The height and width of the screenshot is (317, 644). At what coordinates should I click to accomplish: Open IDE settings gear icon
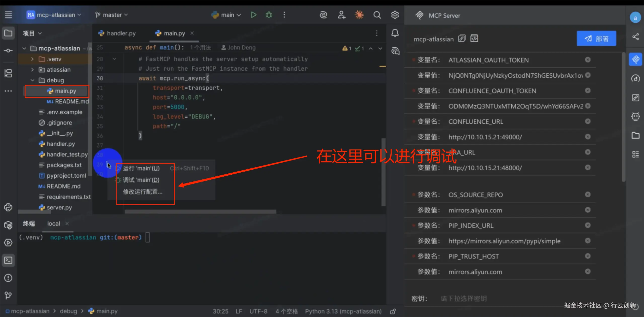click(395, 15)
